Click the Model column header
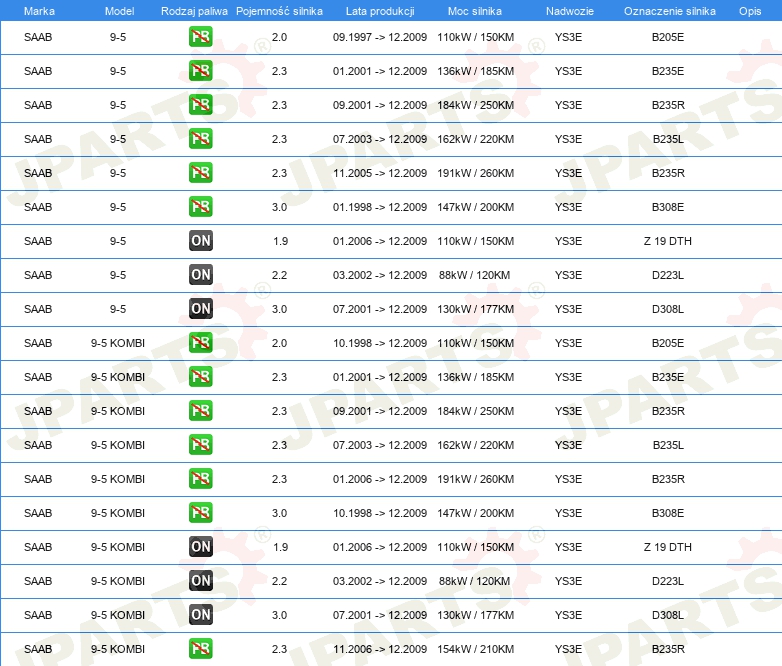 coord(119,11)
